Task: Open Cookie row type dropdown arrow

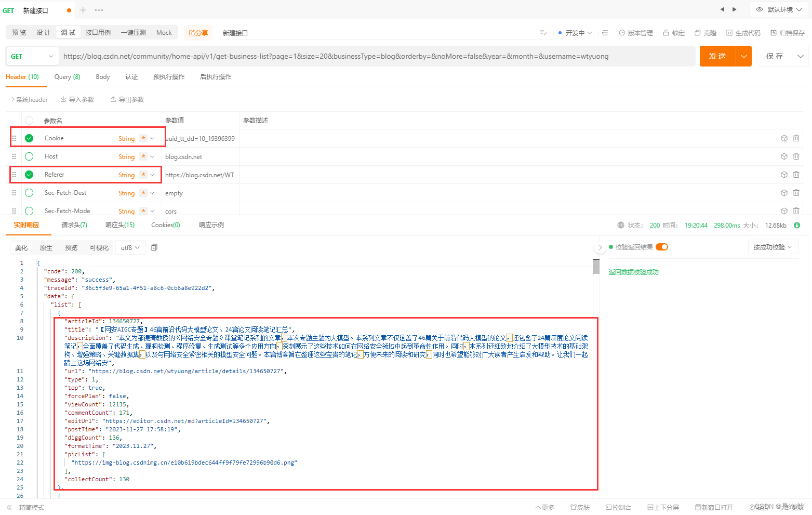Action: click(x=152, y=138)
